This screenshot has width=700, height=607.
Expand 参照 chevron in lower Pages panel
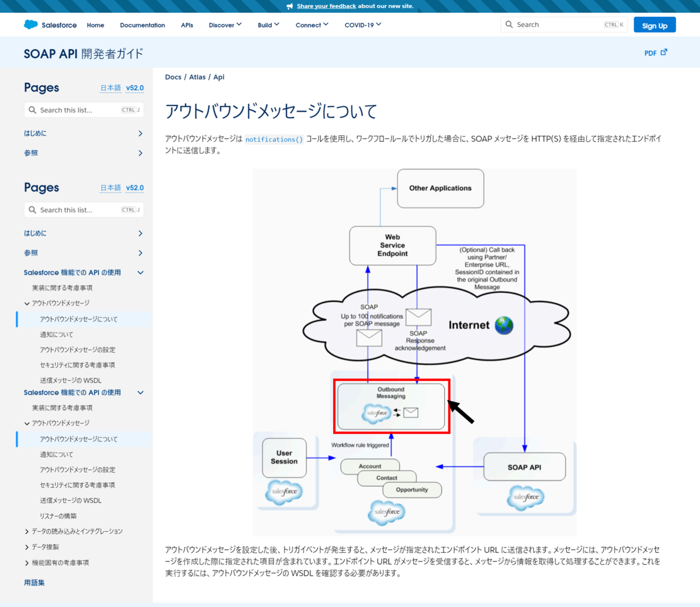[x=141, y=253]
